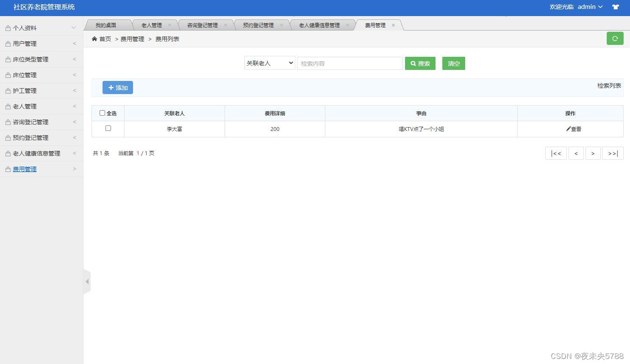The image size is (630, 364).
Task: Go to first page button |<<
Action: [x=556, y=153]
